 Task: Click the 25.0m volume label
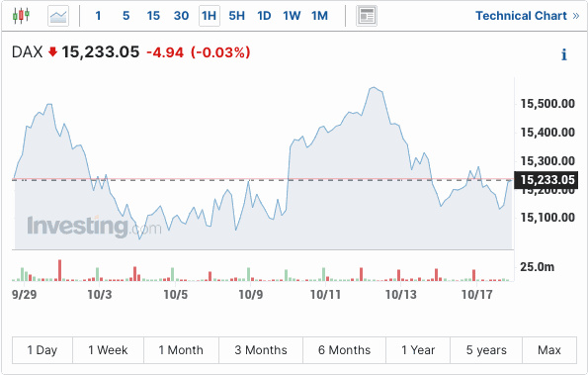pyautogui.click(x=538, y=267)
